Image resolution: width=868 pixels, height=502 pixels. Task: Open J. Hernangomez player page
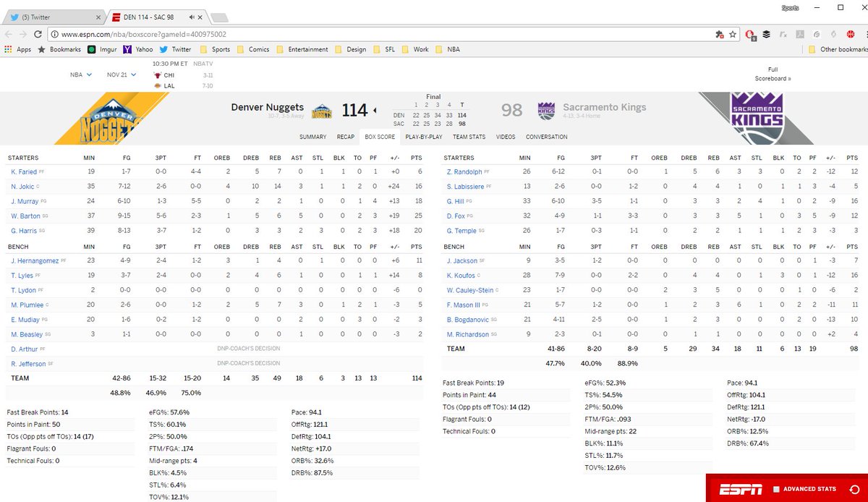click(35, 261)
